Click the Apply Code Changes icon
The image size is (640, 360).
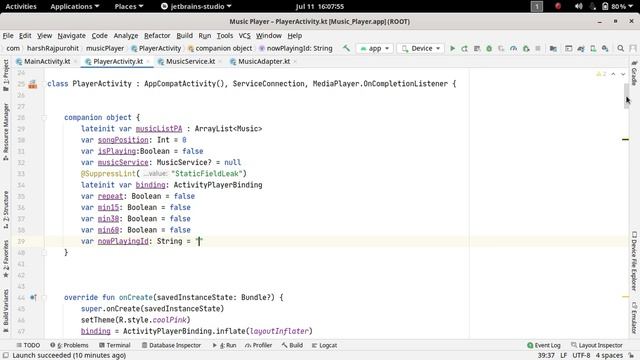tap(477, 48)
